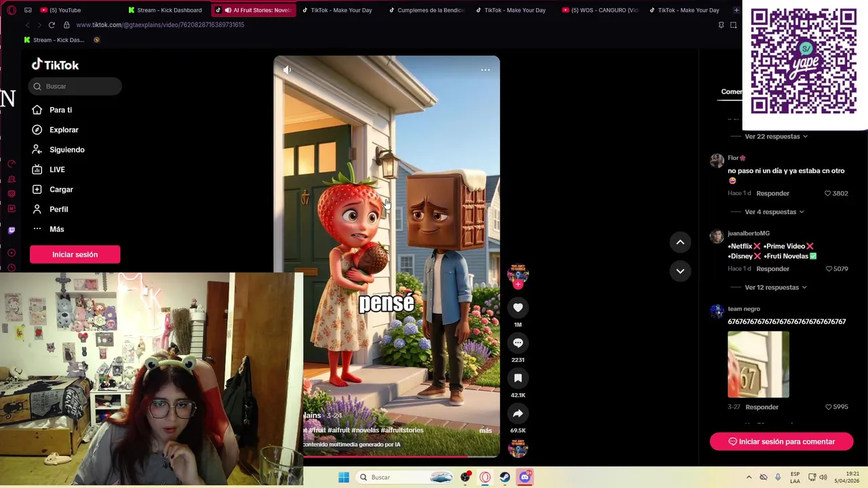The image size is (868, 488).
Task: Open Flor's profile avatar in comments
Action: 717,161
